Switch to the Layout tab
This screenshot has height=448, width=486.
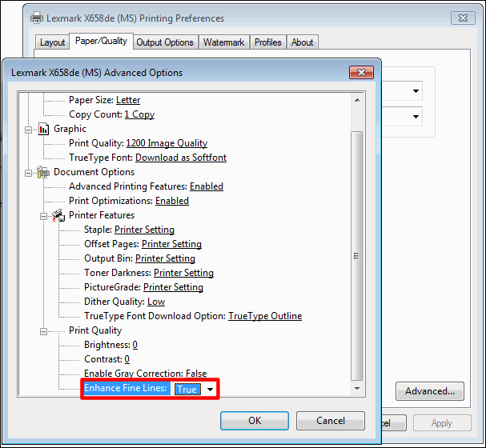[x=53, y=42]
